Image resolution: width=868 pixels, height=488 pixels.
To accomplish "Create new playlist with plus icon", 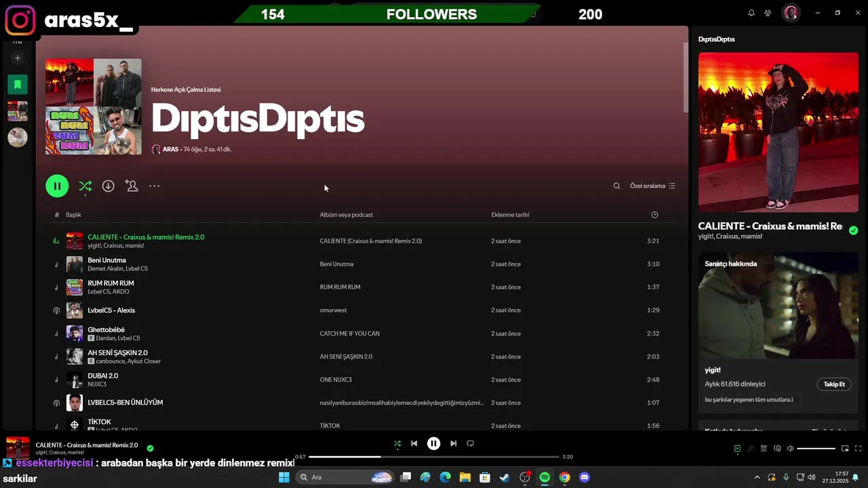I will coord(18,58).
